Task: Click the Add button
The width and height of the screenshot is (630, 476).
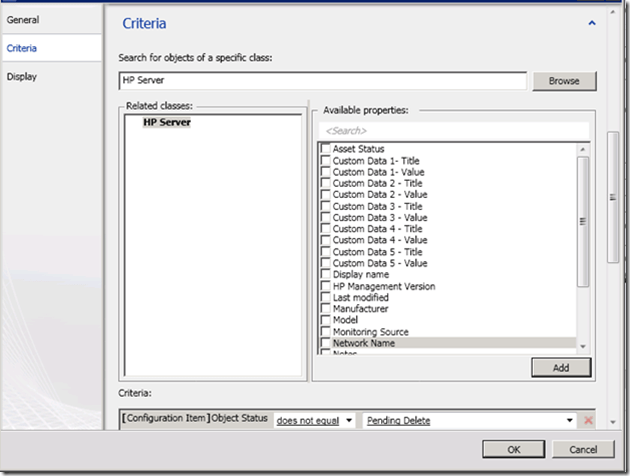Action: point(563,368)
